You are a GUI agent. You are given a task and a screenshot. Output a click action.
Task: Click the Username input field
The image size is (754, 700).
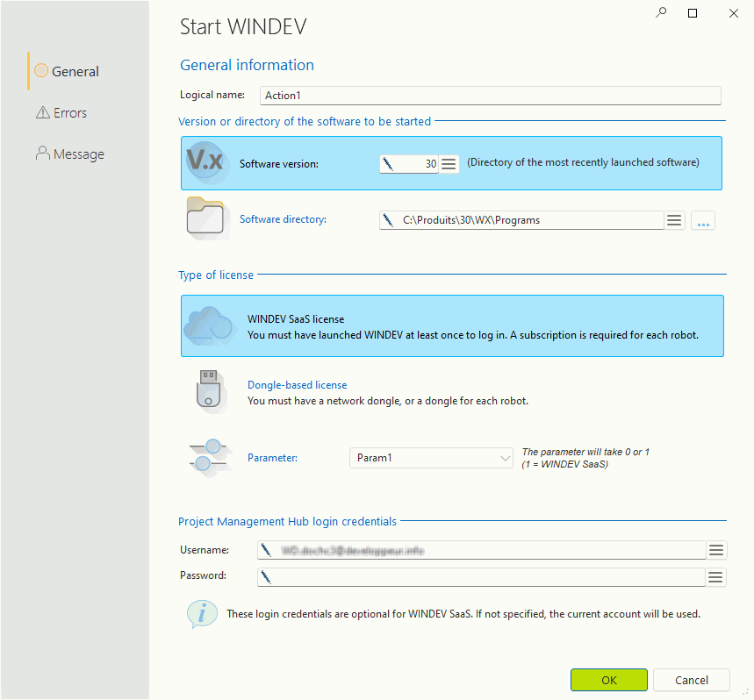click(482, 550)
